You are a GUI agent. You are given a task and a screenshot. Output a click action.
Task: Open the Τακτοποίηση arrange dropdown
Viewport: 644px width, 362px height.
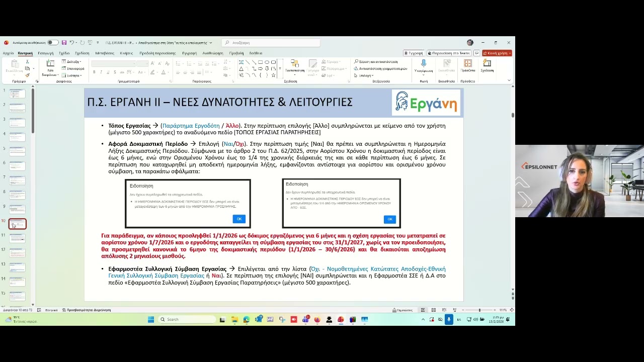click(x=295, y=68)
